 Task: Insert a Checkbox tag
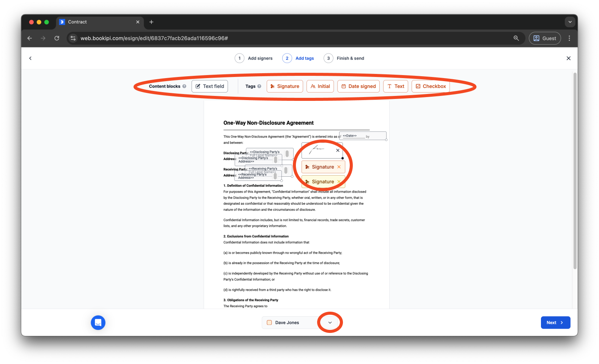point(431,86)
